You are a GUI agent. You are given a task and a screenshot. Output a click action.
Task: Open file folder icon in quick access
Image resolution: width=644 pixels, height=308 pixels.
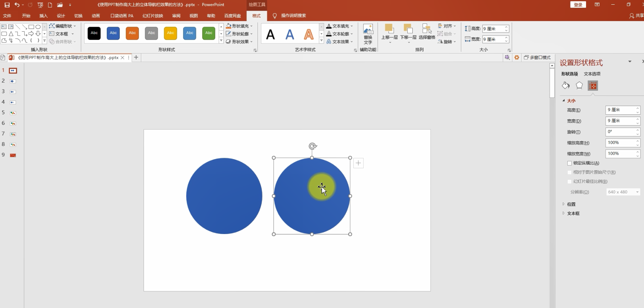click(x=60, y=5)
